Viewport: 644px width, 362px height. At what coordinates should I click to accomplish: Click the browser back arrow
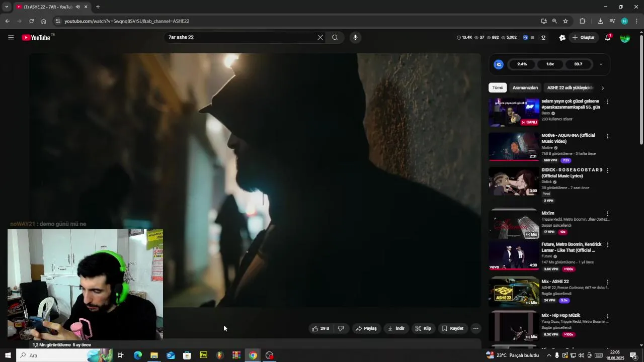point(7,21)
